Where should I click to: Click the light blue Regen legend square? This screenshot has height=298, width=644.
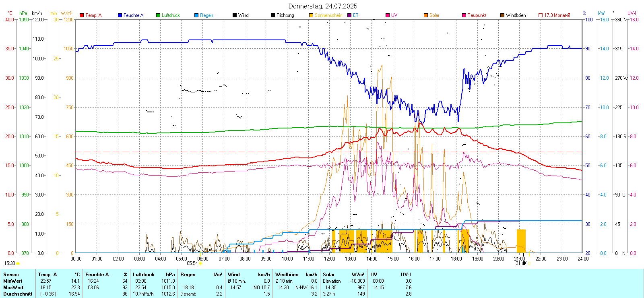(196, 15)
